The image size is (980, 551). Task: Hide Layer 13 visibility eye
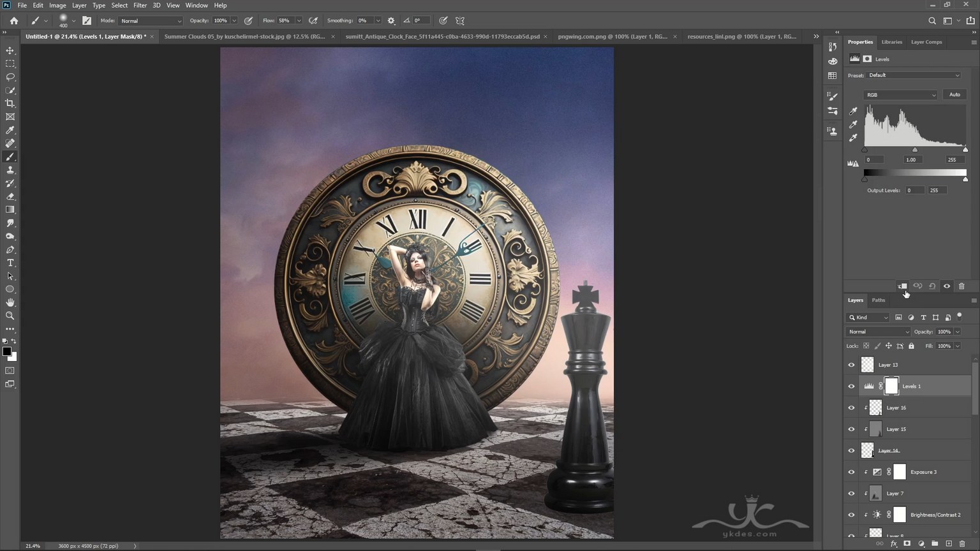pyautogui.click(x=851, y=365)
